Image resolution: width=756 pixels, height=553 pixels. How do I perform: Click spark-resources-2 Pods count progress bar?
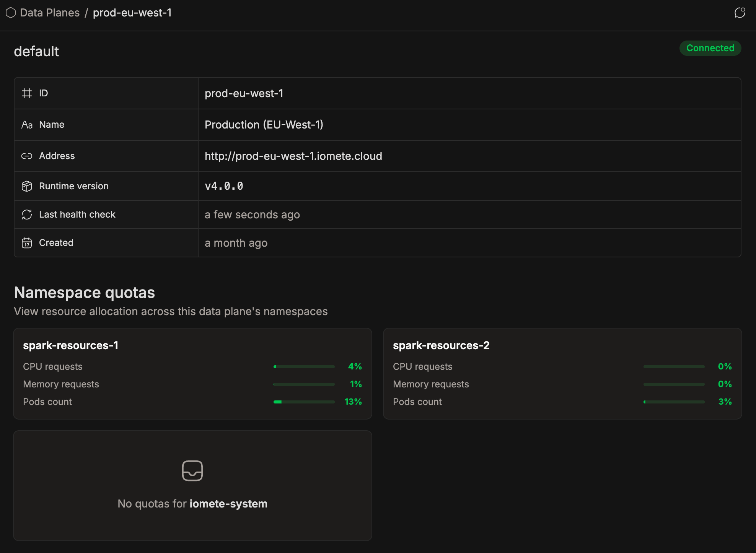[674, 402]
